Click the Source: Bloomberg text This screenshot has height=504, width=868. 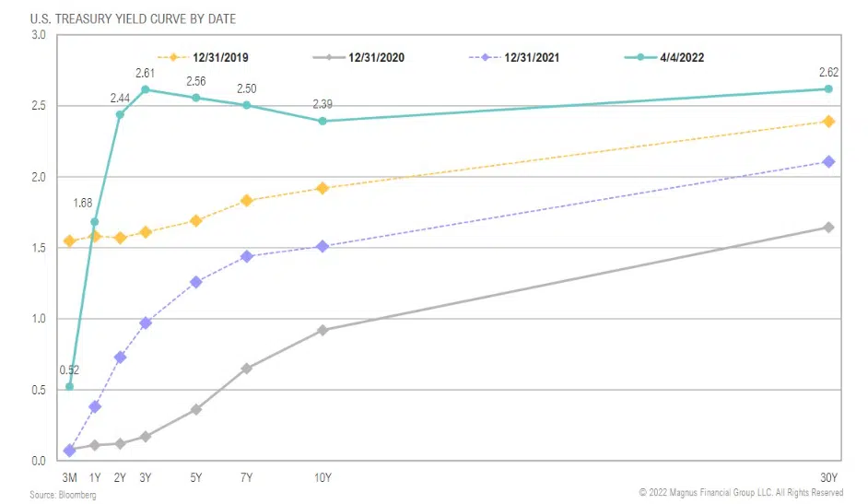(x=63, y=495)
